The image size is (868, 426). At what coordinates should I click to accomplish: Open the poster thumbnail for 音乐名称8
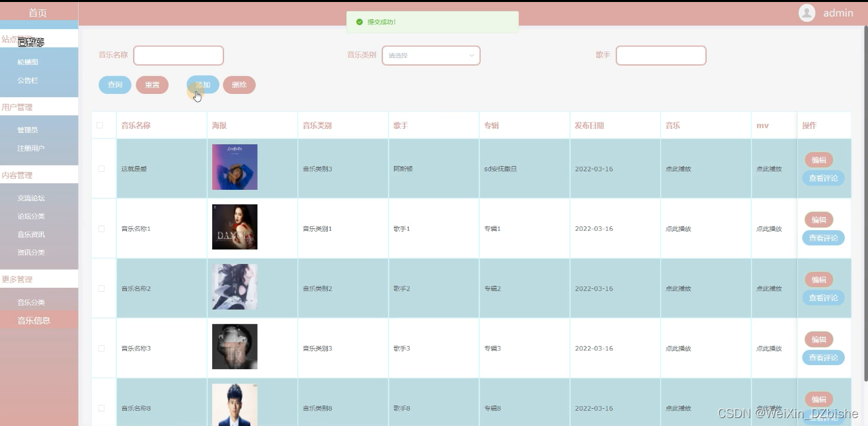point(235,405)
